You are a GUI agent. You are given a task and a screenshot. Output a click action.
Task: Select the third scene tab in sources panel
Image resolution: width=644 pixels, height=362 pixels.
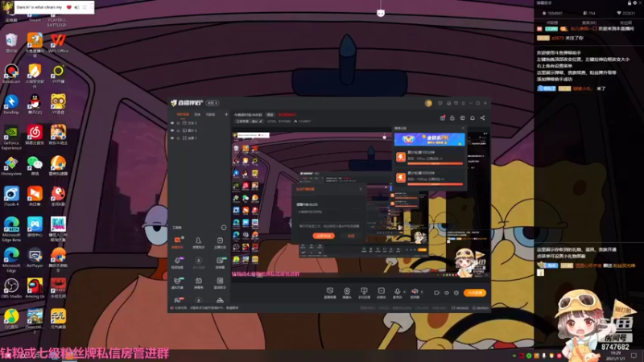click(x=210, y=114)
